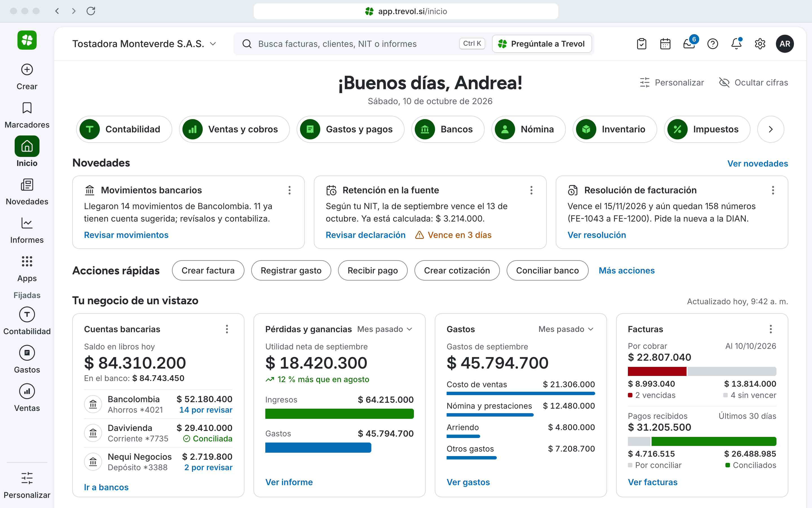Click Pregúntale a Trevol button
Screen dimensions: 812x508
coord(542,44)
